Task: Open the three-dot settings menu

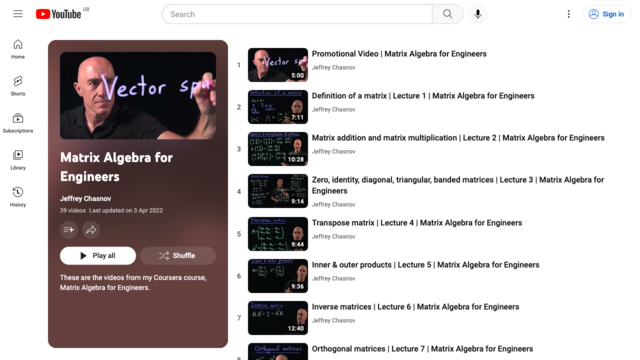Action: 568,14
